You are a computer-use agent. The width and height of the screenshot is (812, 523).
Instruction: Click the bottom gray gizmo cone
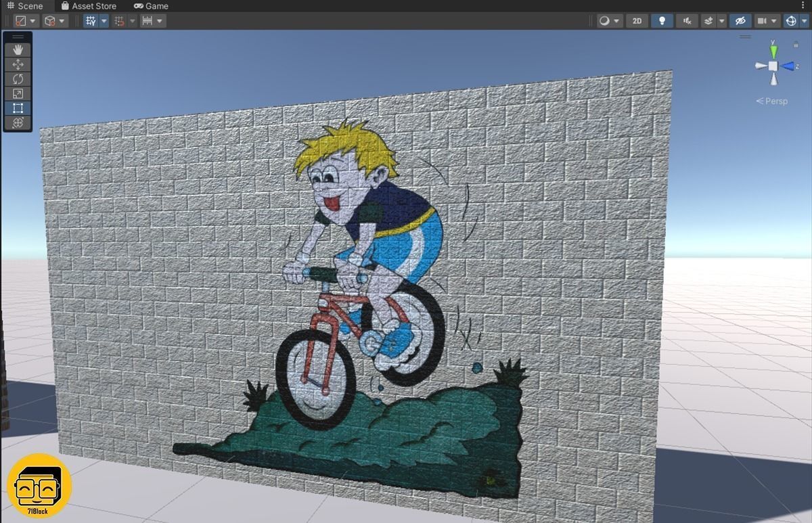click(773, 79)
